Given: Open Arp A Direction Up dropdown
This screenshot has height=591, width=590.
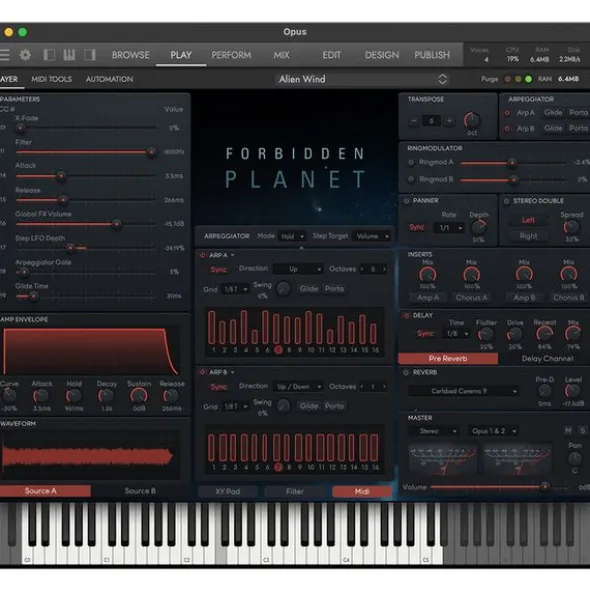Looking at the screenshot, I should pyautogui.click(x=298, y=269).
